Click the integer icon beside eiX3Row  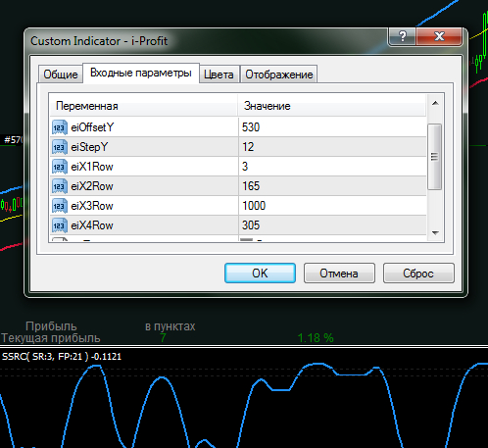(x=60, y=206)
